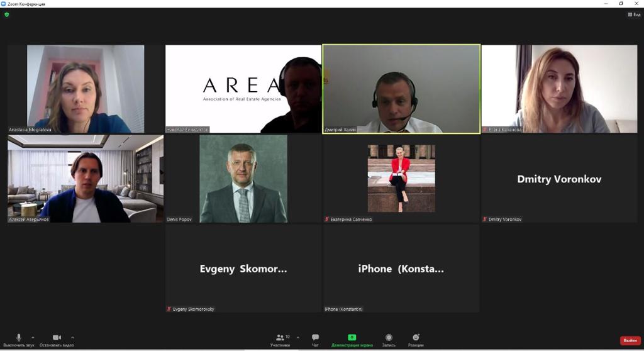Screen dimensions: 644x351
Task: Open the Chat (Чат) panel
Action: tap(315, 338)
